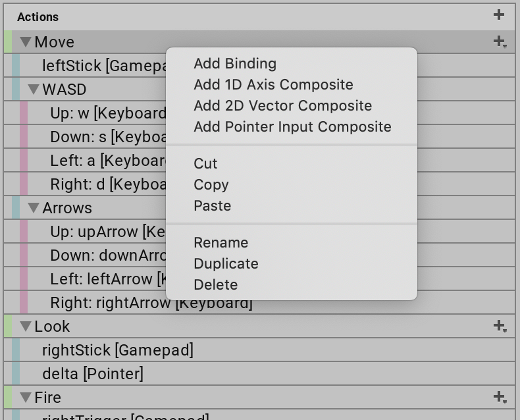Screen dimensions: 520x420
Task: Choose Add 1D Axis Composite
Action: tap(273, 85)
